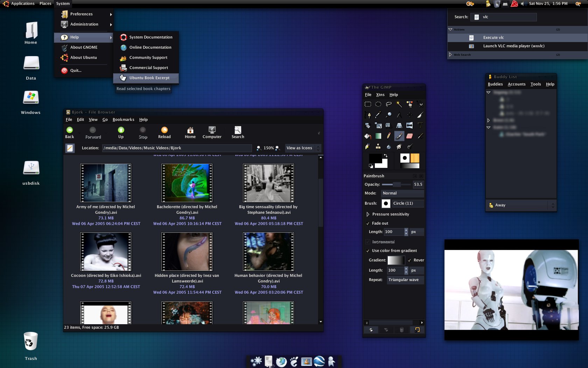Select Execute vlc search result

coord(518,38)
